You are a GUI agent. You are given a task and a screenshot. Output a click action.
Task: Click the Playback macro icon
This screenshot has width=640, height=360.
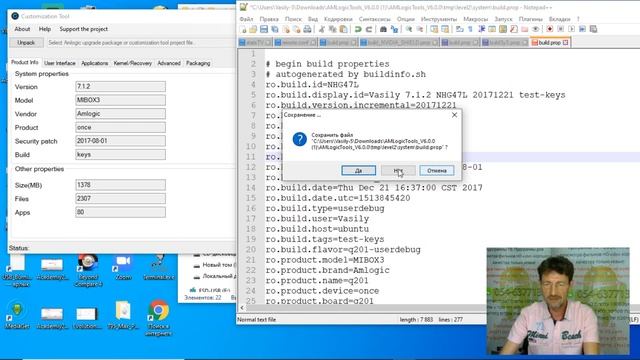[x=571, y=29]
